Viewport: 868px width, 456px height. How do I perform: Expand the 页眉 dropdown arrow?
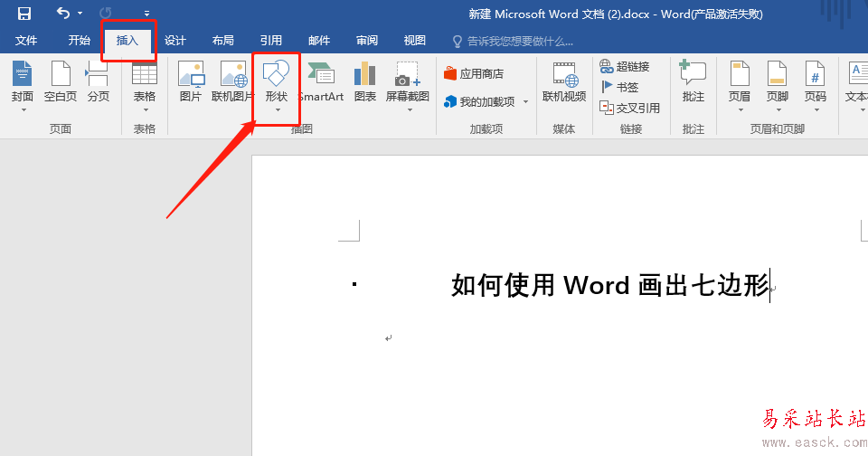741,110
